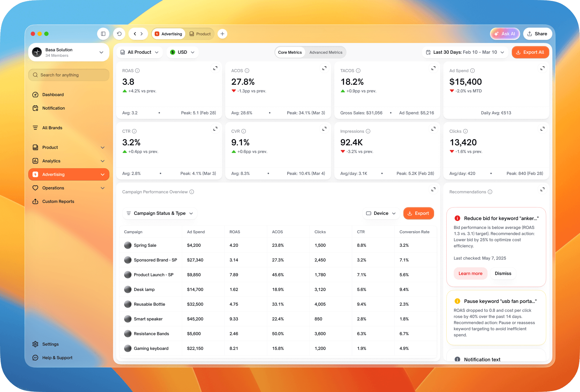Open Dashboard from sidebar
Image resolution: width=580 pixels, height=392 pixels.
69,95
